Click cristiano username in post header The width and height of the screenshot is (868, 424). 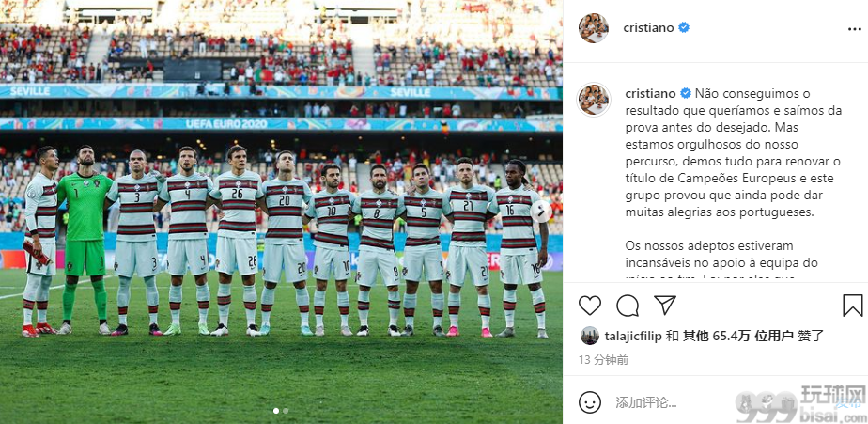pos(648,27)
